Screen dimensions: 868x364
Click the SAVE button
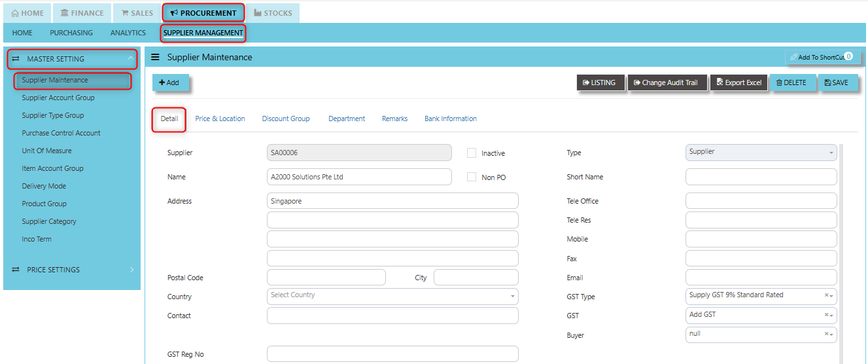pos(838,82)
